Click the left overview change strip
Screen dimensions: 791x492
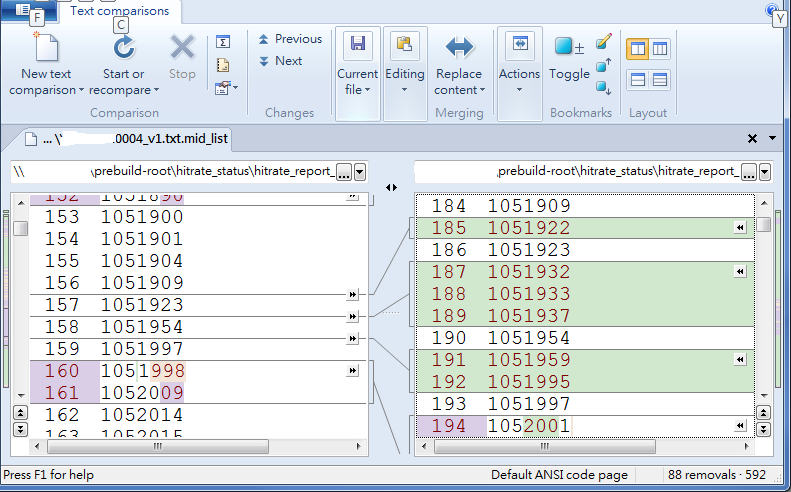point(6,300)
